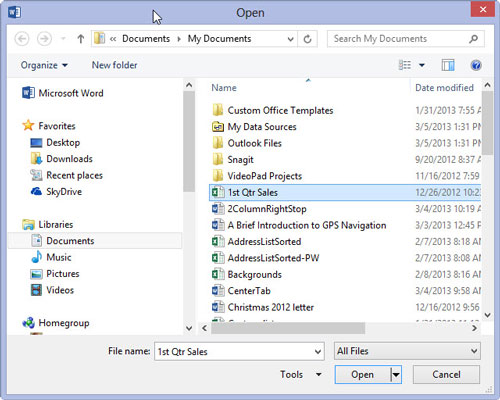500x400 pixels.
Task: Open the Pictures library
Action: click(55, 274)
